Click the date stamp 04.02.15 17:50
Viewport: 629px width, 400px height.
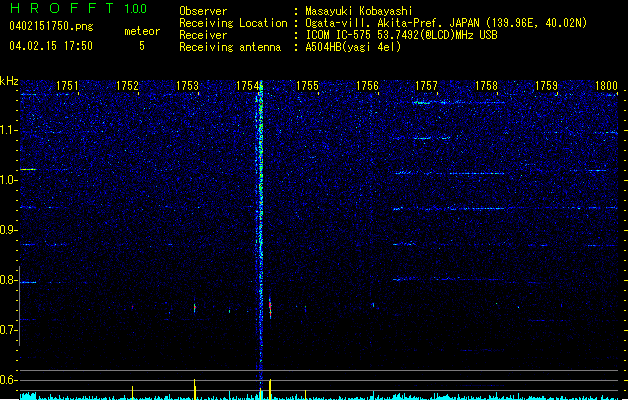point(51,46)
